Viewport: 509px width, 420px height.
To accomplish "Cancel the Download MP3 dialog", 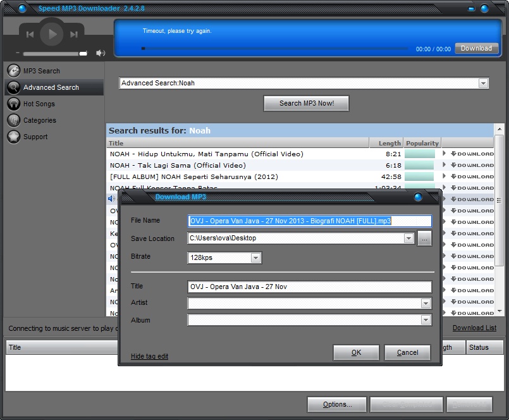I will pyautogui.click(x=407, y=352).
